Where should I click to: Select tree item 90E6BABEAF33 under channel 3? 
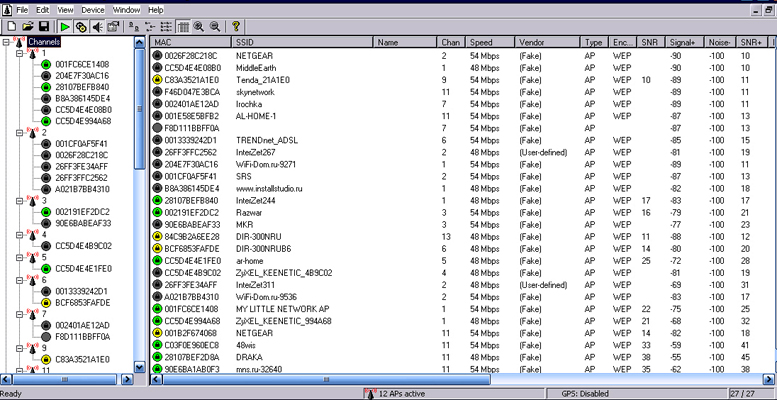point(83,223)
